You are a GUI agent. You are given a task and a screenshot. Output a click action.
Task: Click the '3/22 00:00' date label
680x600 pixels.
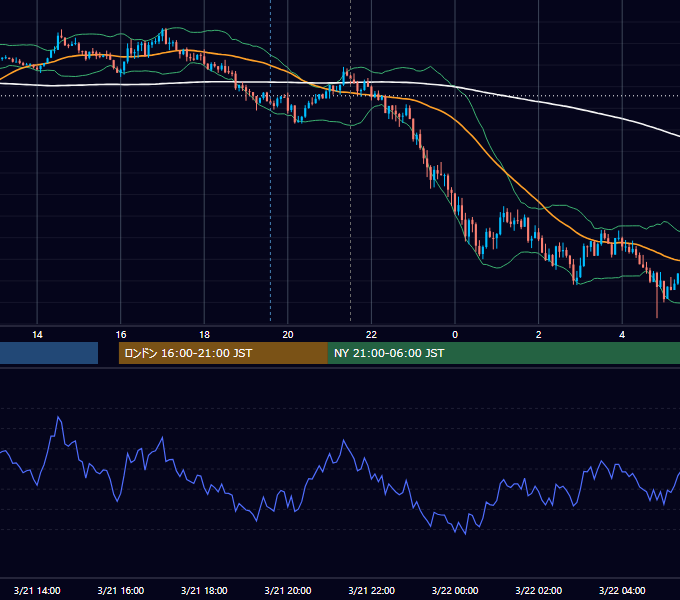click(455, 590)
